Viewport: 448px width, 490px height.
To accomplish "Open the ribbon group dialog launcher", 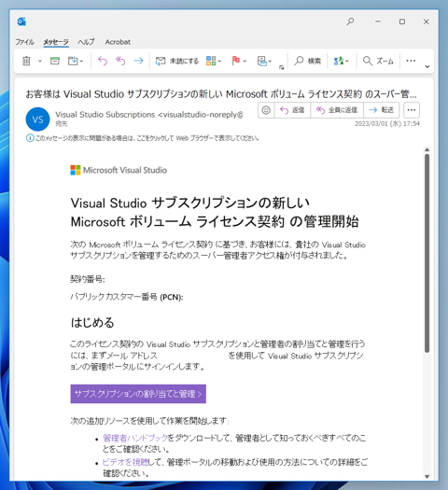I will [x=281, y=67].
